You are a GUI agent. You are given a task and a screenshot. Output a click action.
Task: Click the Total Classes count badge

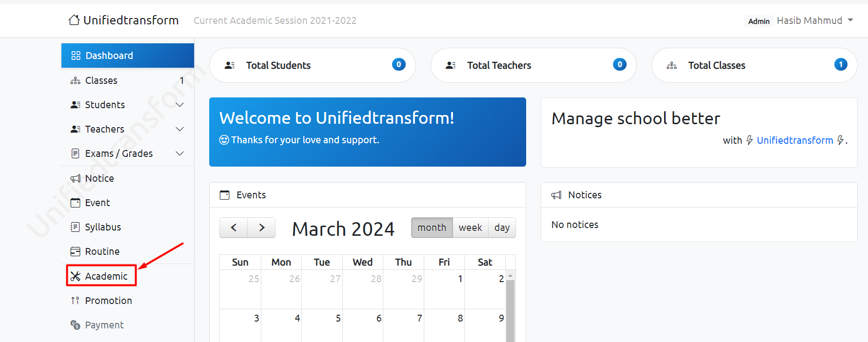click(x=841, y=64)
